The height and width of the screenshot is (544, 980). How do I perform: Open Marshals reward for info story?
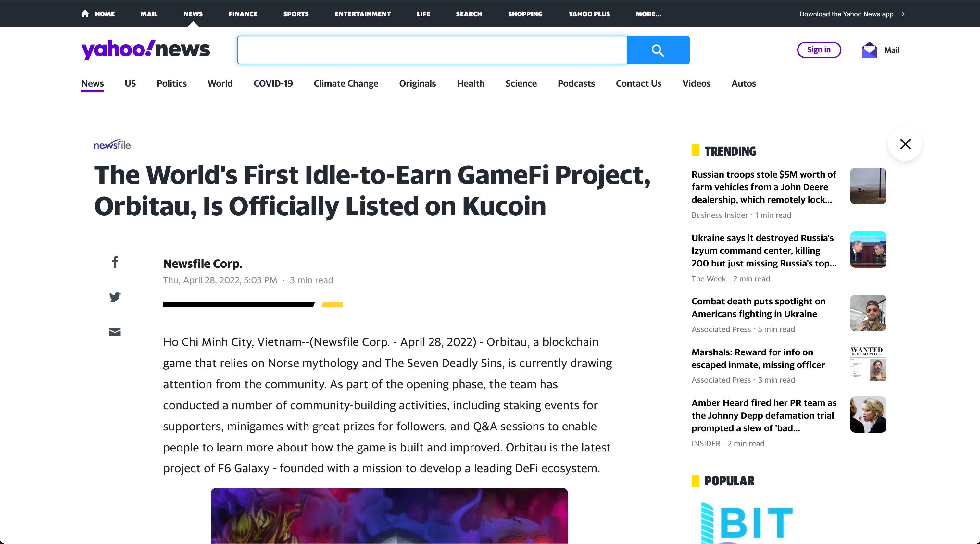tap(758, 358)
